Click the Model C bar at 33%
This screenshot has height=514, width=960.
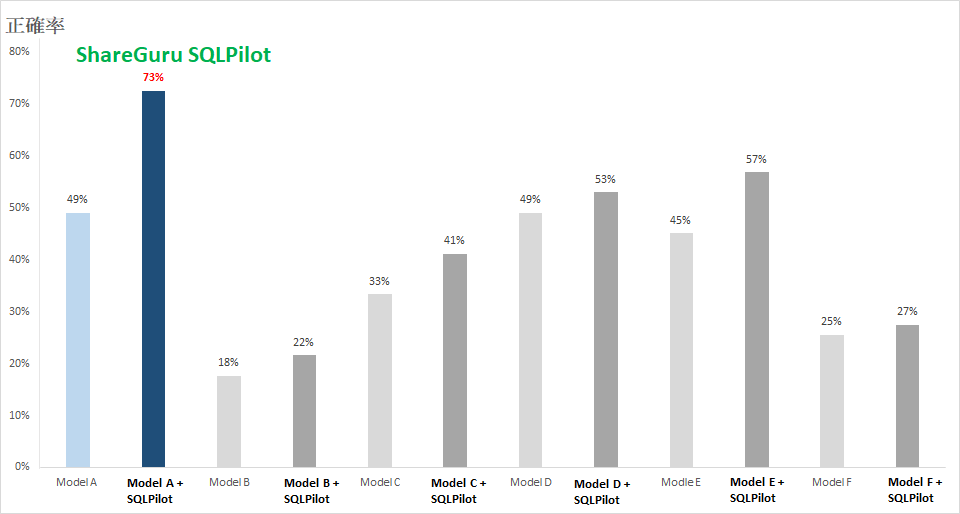click(x=380, y=380)
